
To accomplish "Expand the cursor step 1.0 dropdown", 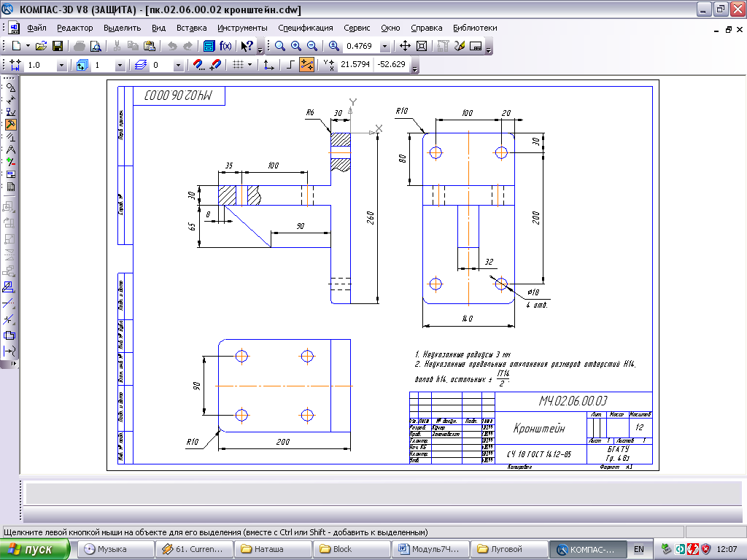I will coord(61,65).
